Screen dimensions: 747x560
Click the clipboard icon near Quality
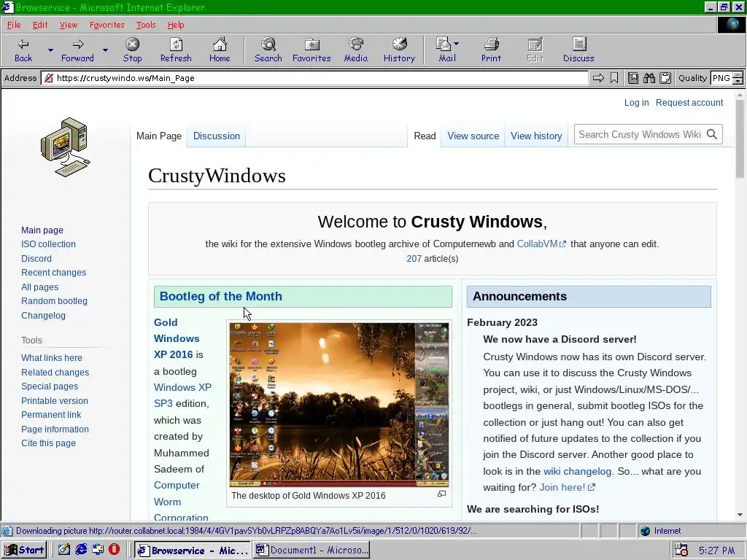(x=665, y=78)
